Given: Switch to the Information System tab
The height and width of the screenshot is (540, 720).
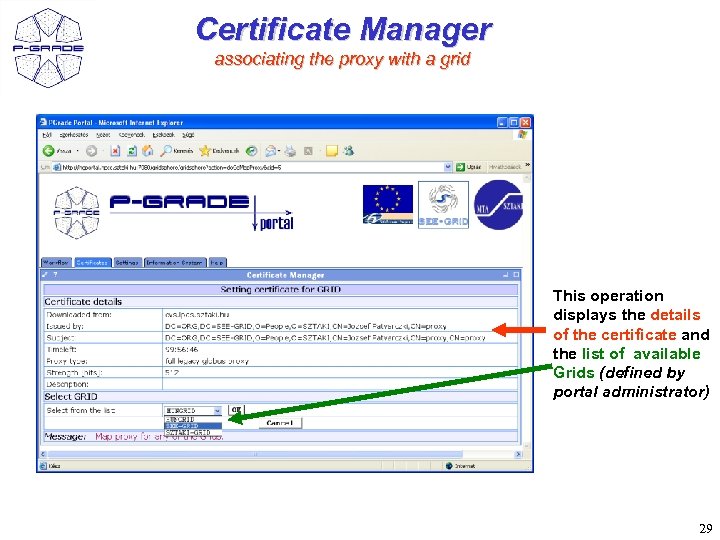Looking at the screenshot, I should 175,262.
